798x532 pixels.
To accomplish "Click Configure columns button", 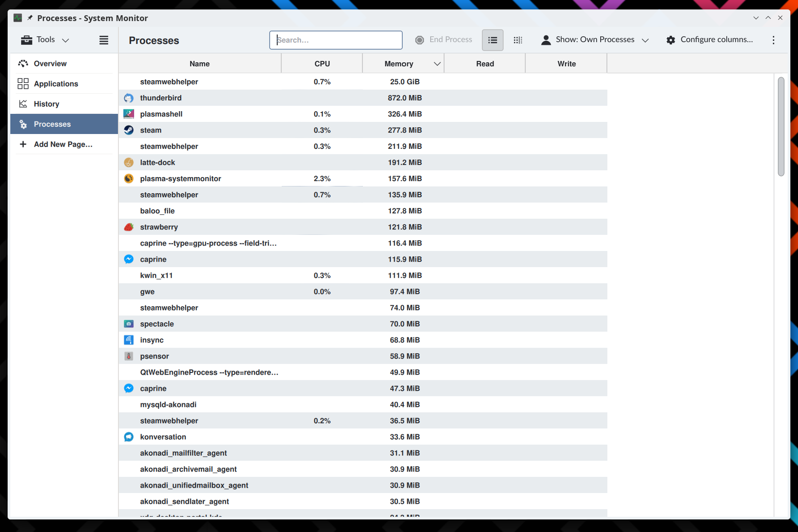I will (710, 40).
